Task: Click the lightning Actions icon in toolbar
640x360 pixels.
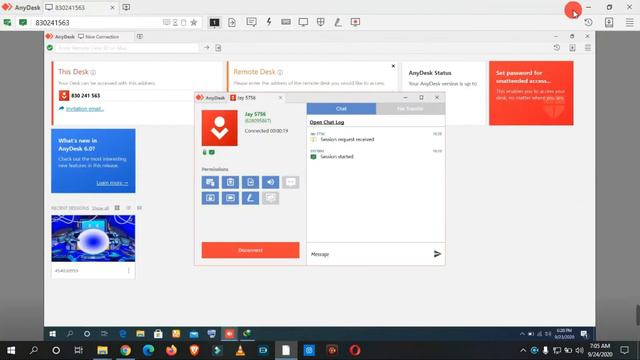Action: 269,22
